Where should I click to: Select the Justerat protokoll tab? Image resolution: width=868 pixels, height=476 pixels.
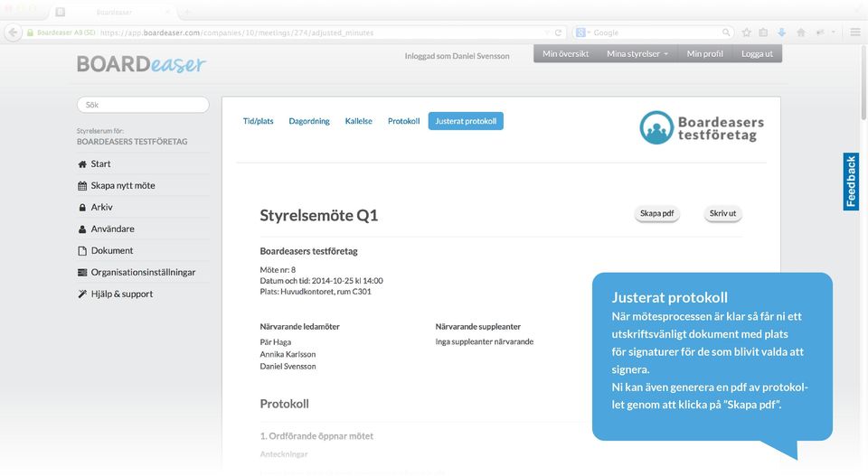pyautogui.click(x=466, y=121)
